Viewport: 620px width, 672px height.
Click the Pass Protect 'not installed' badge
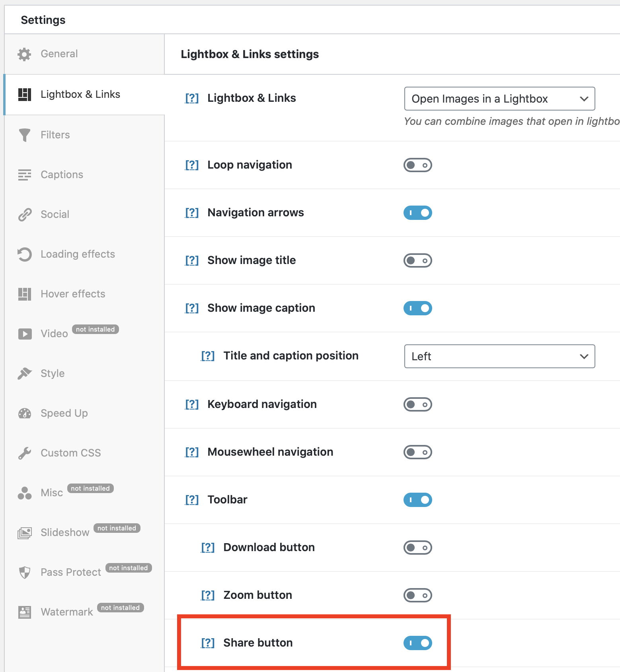129,568
